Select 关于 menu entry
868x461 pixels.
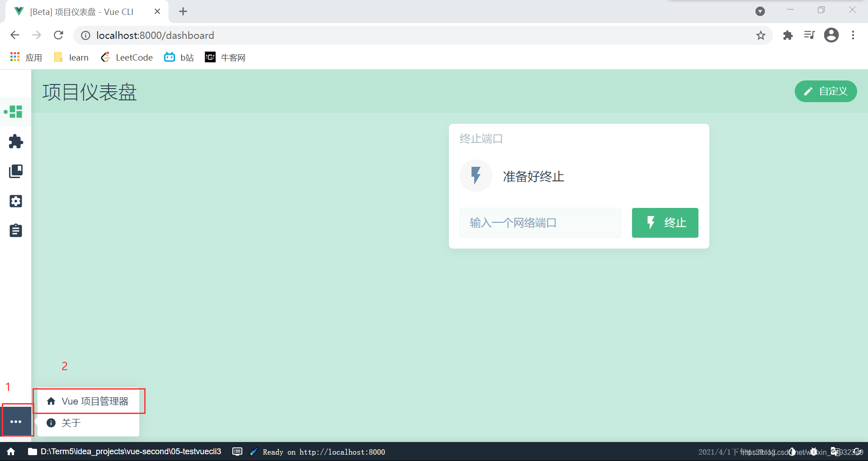[88, 423]
